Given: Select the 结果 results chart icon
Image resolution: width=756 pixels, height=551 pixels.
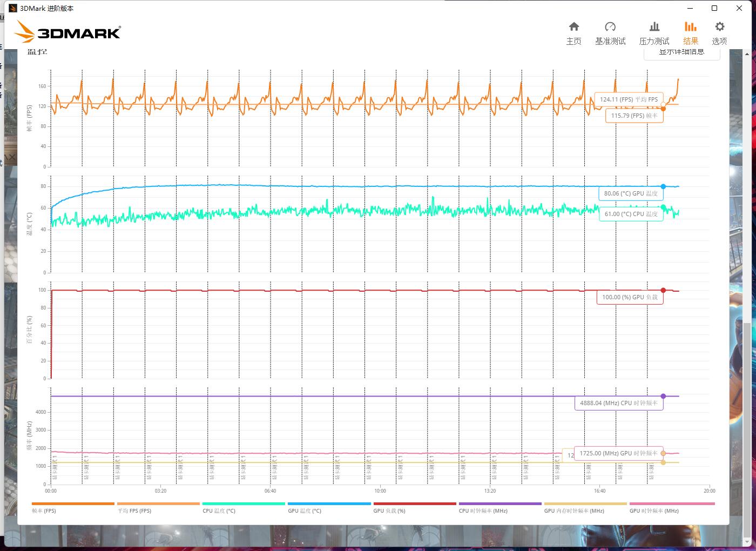Looking at the screenshot, I should [x=690, y=33].
